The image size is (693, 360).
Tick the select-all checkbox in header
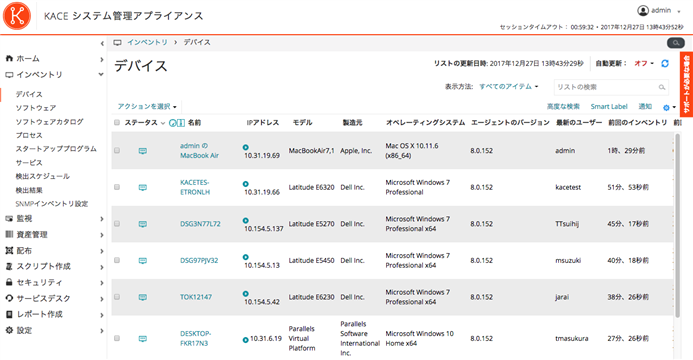[117, 123]
